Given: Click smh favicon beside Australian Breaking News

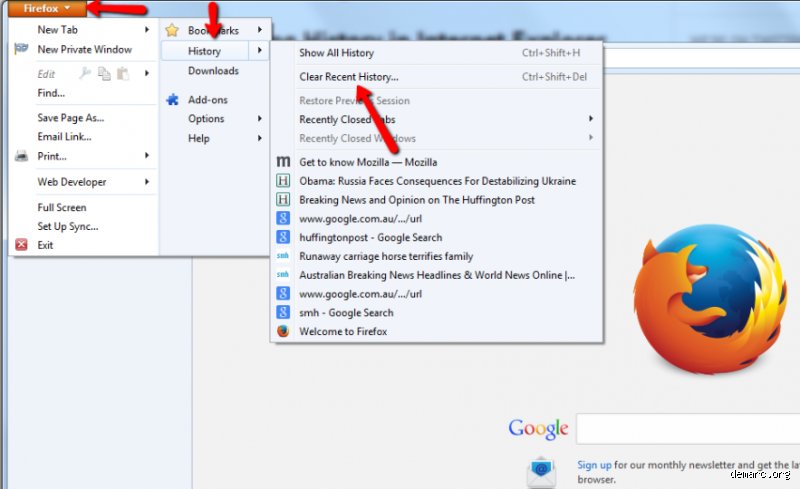Looking at the screenshot, I should tap(283, 275).
